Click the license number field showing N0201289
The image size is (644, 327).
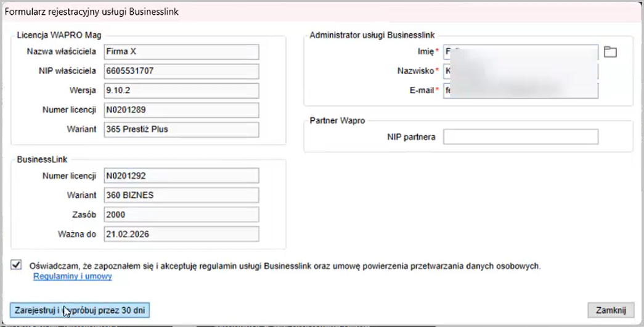click(181, 110)
